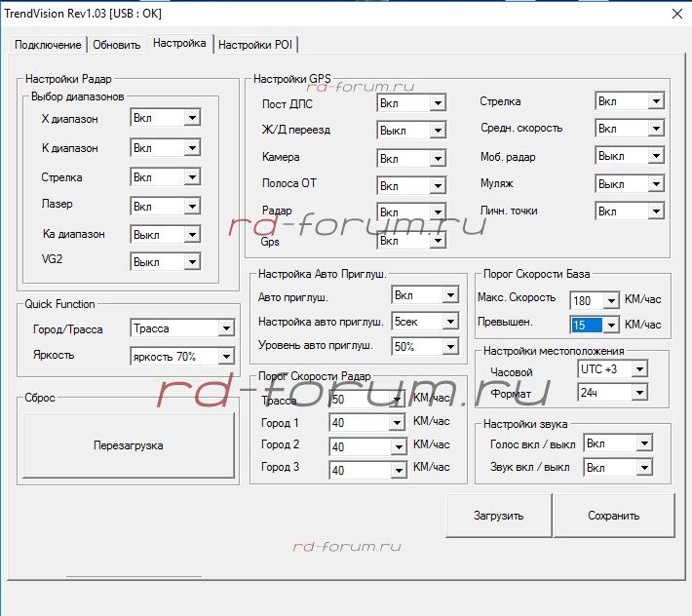This screenshot has height=616, width=692.
Task: Expand the Голос вкл / выкл dropdown
Action: [x=643, y=444]
